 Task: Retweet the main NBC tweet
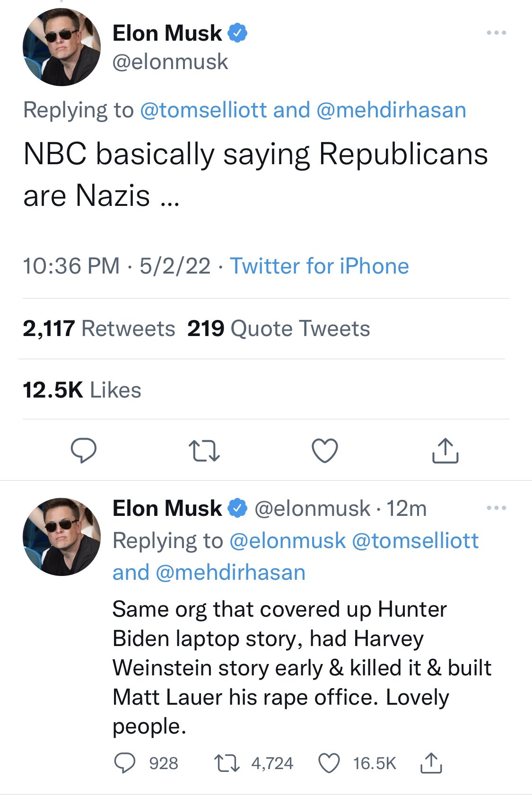(204, 451)
